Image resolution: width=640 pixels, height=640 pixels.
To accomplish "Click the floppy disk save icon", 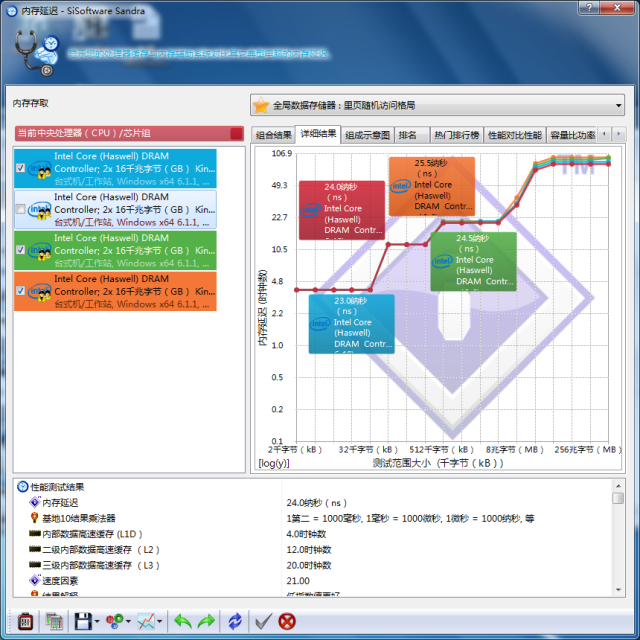I will point(83,621).
